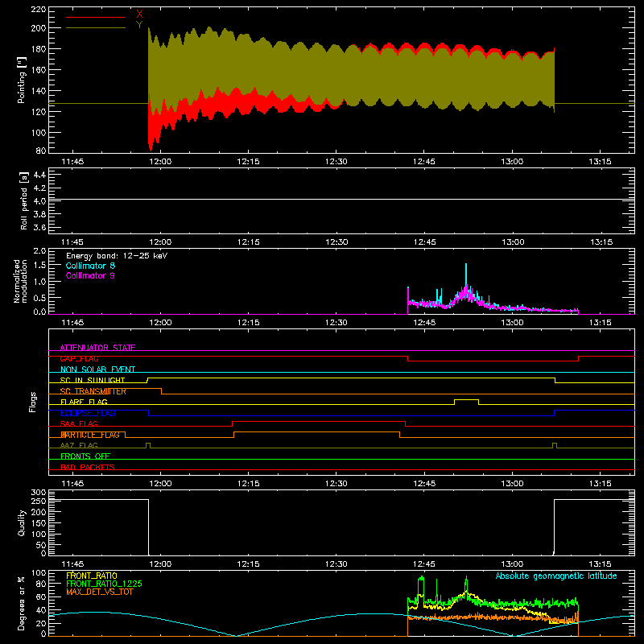Click the 'Degrees or %' axis title
Viewport: 644px width, 644px height.
pyautogui.click(x=22, y=603)
